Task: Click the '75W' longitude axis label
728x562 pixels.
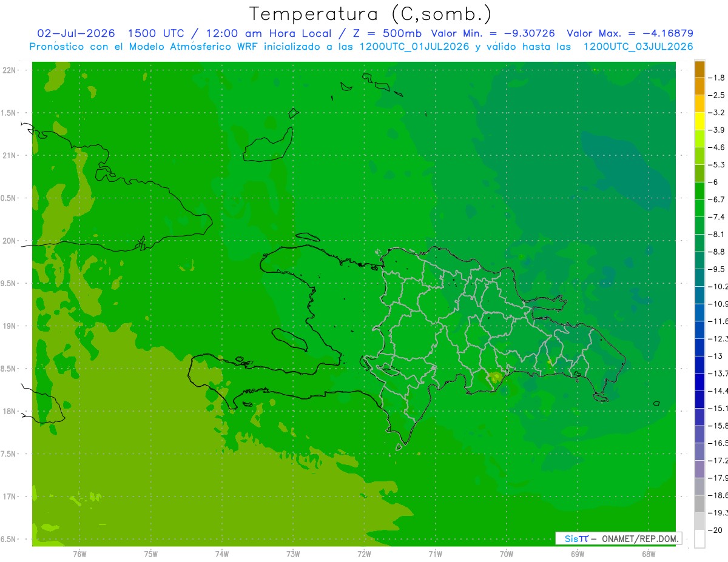Action: (151, 554)
